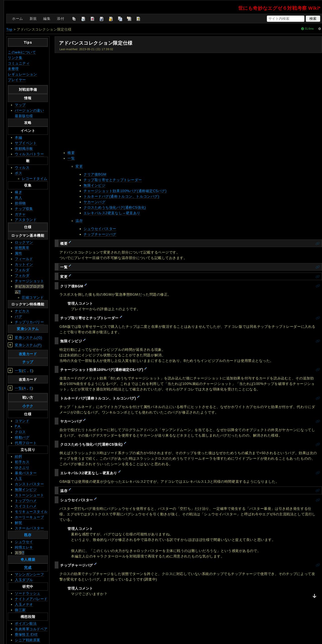322x644 pixels.
Task: Click the pencil edit icon beside 変更 heading
Action: pos(70,275)
